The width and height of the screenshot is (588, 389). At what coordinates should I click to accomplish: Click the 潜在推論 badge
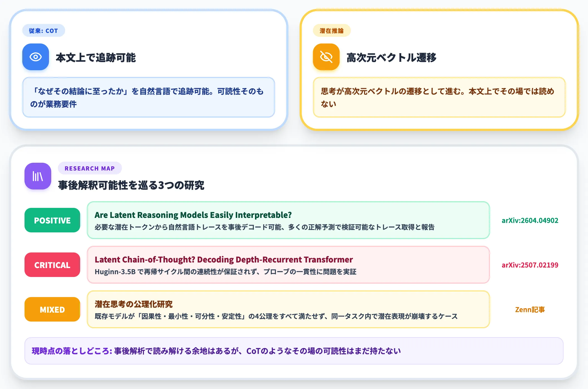click(x=332, y=31)
